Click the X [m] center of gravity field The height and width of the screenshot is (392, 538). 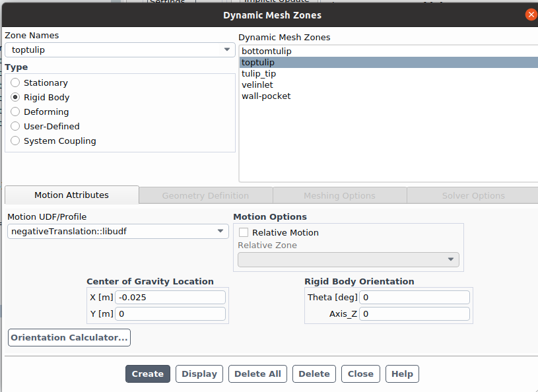coord(170,298)
